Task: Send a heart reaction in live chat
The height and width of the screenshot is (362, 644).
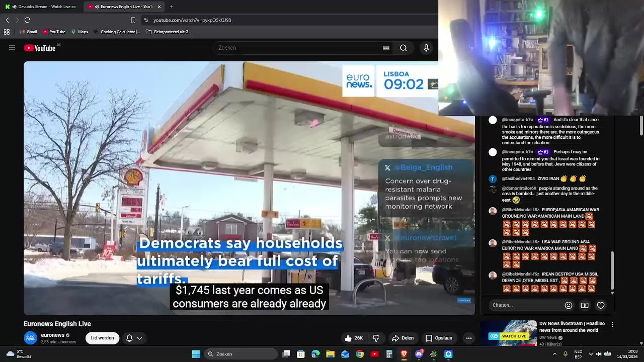Action: click(x=601, y=305)
